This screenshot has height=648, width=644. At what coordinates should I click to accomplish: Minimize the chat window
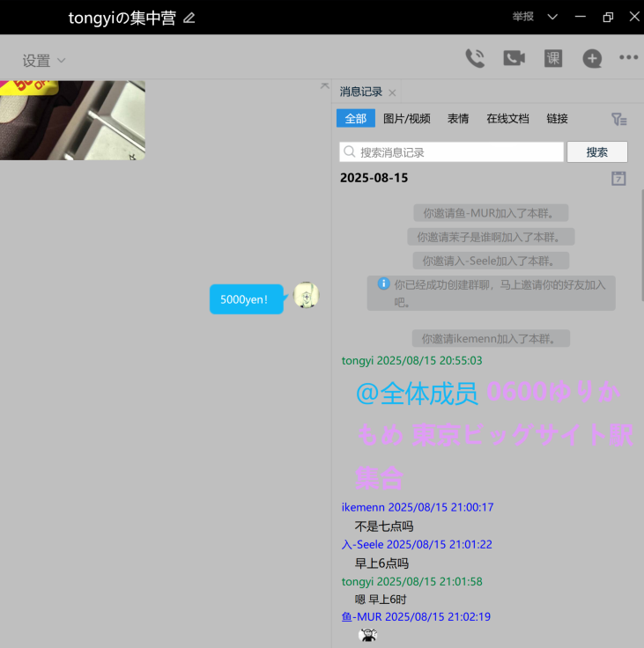point(581,17)
